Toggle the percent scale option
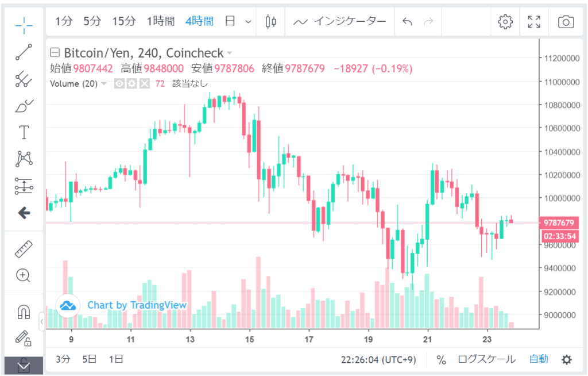588x376 pixels. [441, 360]
